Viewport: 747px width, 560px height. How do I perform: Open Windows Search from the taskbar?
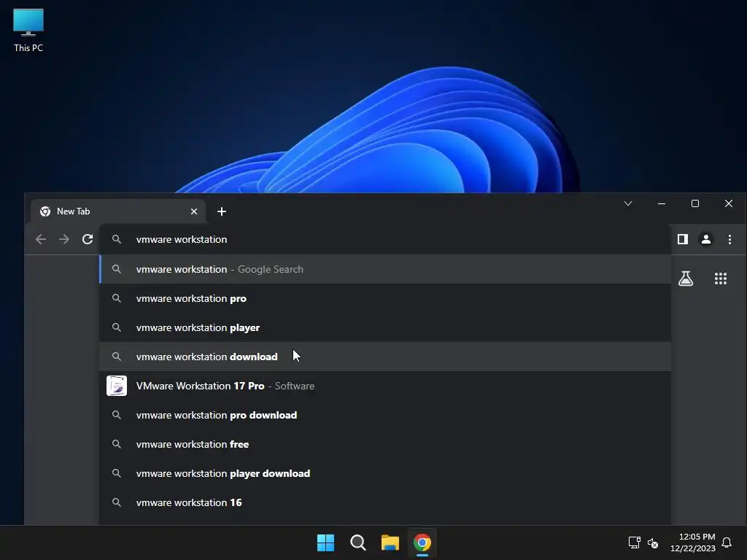[x=357, y=542]
